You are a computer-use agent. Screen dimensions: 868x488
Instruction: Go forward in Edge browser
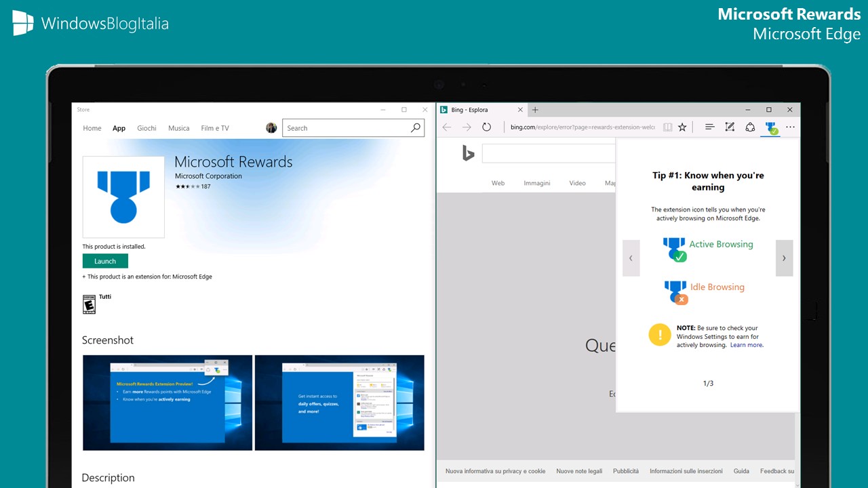[467, 127]
